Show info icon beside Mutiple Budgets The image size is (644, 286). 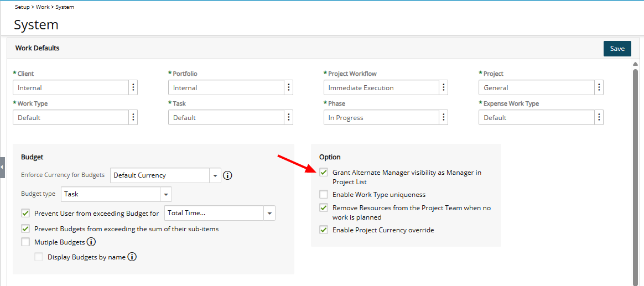coord(92,242)
